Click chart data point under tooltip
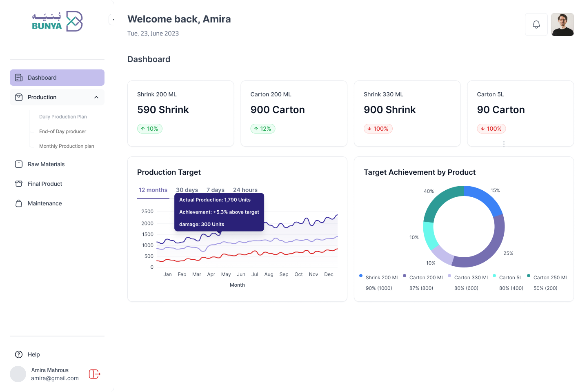This screenshot has height=392, width=587. [220, 233]
